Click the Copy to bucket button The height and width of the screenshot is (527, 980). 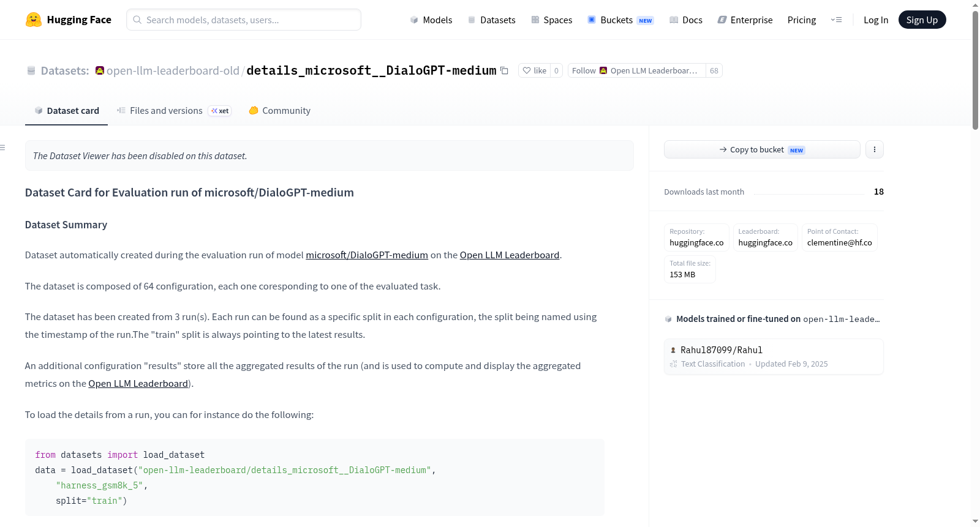(x=762, y=149)
